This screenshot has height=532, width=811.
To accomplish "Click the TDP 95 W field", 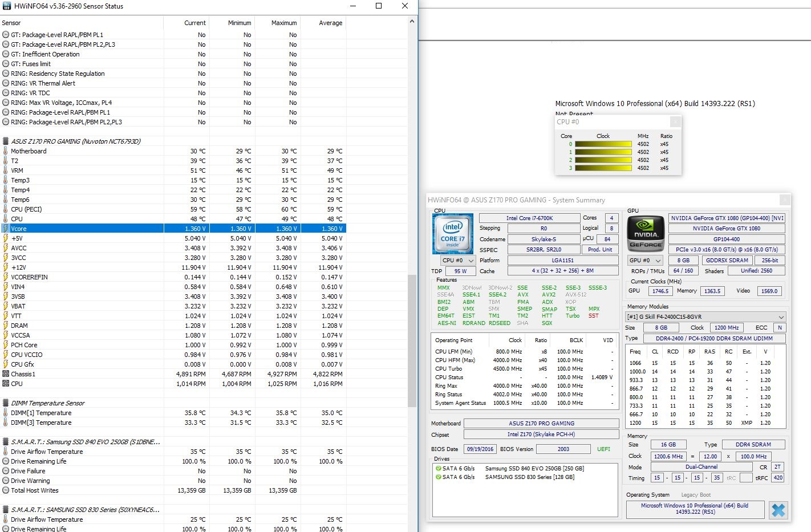I will [x=461, y=271].
